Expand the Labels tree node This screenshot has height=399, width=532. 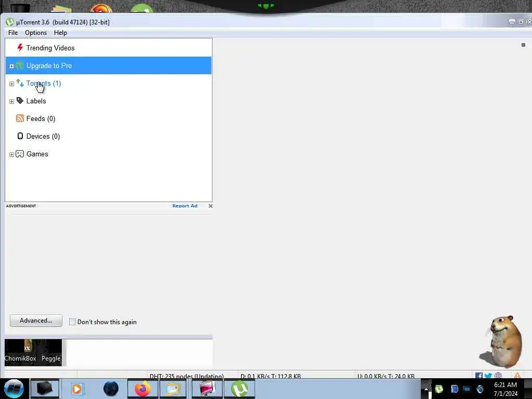[11, 101]
